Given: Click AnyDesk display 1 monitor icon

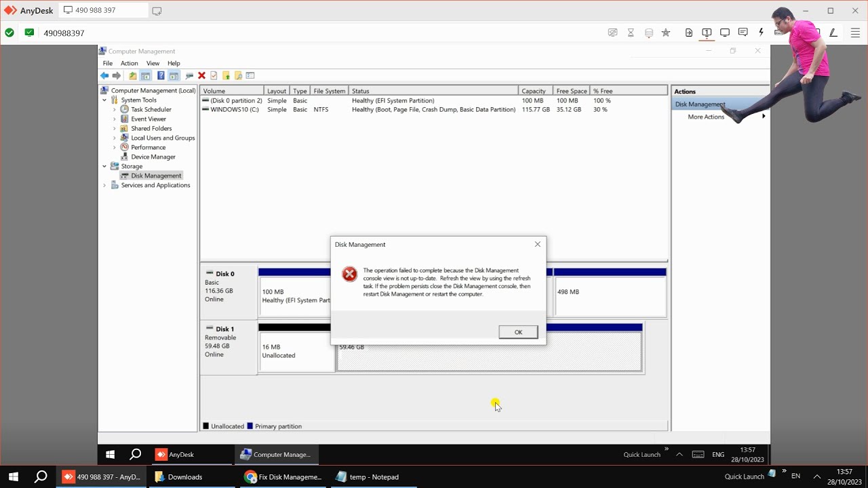Looking at the screenshot, I should (707, 33).
